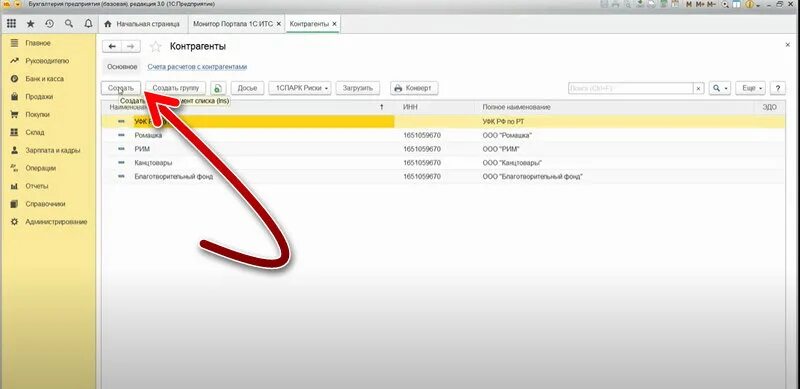Open help with the question mark button
Screen dimensions: 800x389
click(778, 88)
